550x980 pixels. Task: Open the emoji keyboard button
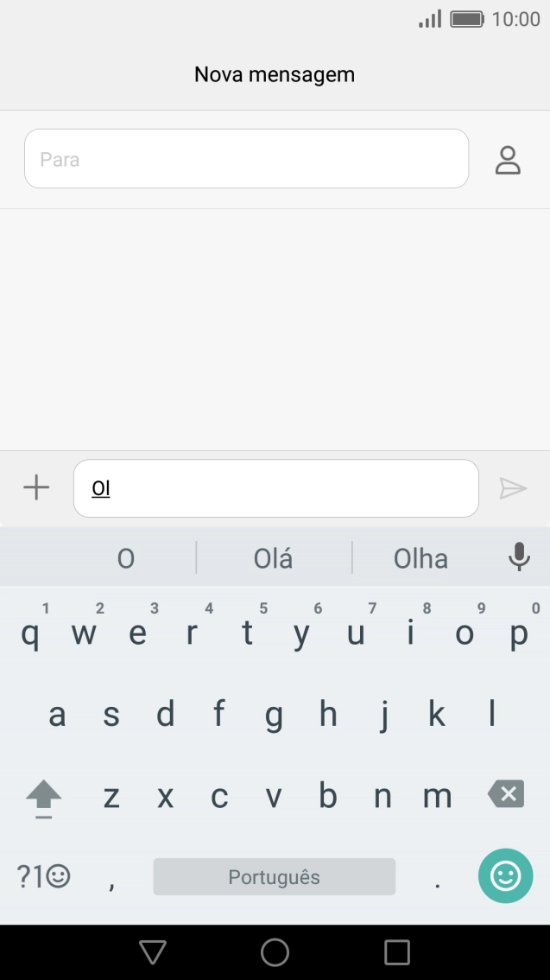click(505, 877)
